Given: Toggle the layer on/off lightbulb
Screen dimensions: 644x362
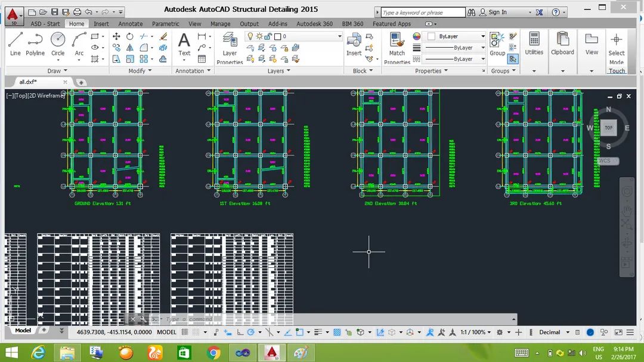Looking at the screenshot, I should tap(250, 36).
